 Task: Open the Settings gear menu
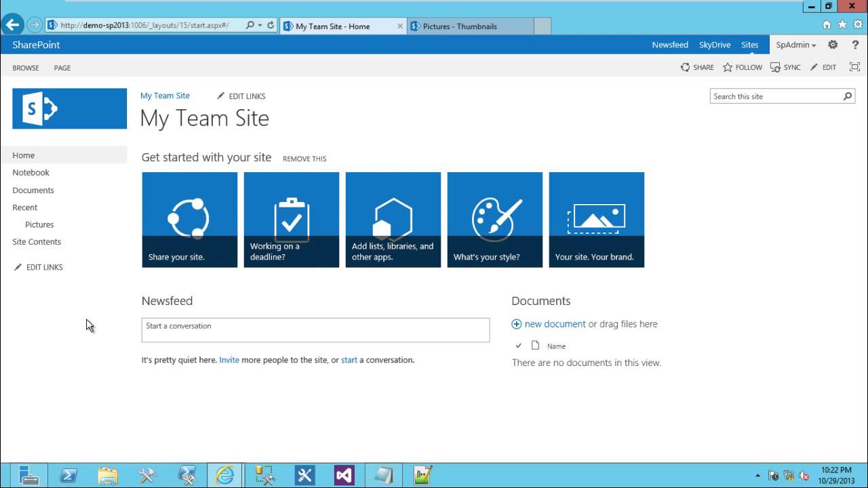833,45
